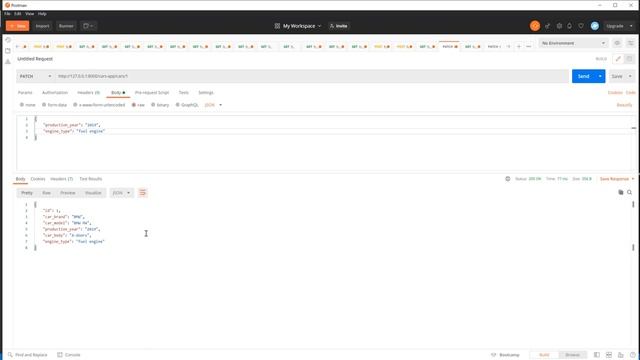
Task: Open the Help menu
Action: tap(42, 14)
